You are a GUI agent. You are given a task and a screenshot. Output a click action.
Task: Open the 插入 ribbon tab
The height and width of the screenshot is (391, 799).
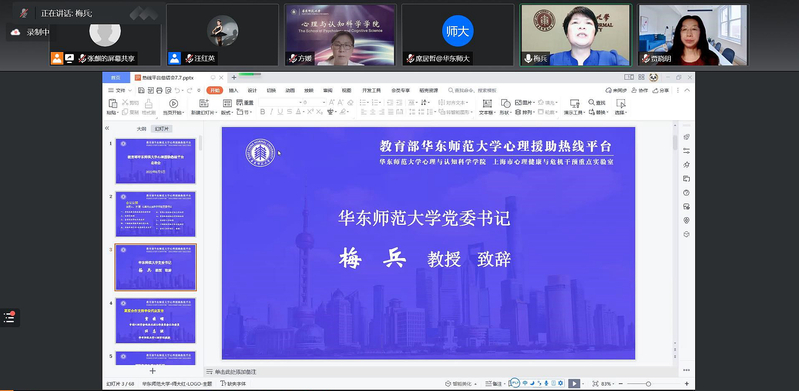[x=233, y=90]
